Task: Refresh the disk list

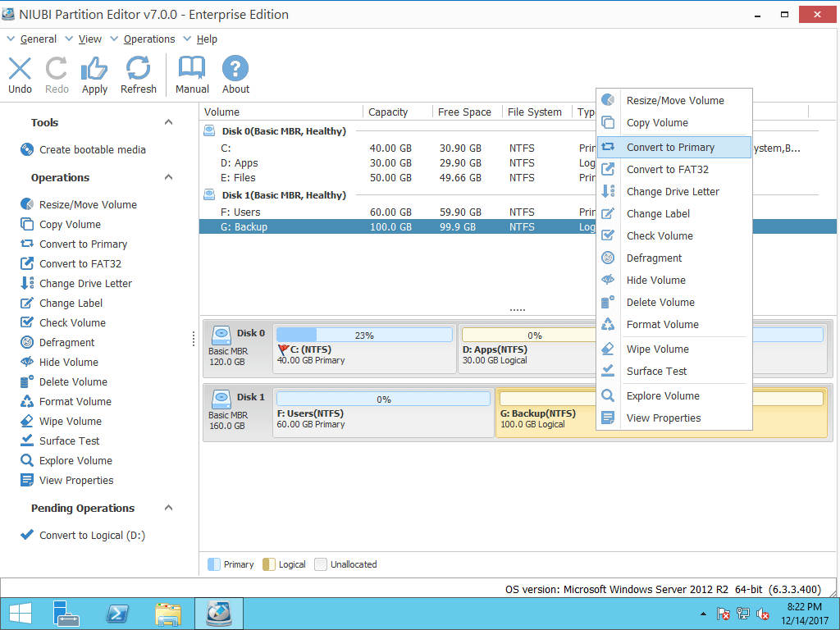Action: (x=138, y=75)
